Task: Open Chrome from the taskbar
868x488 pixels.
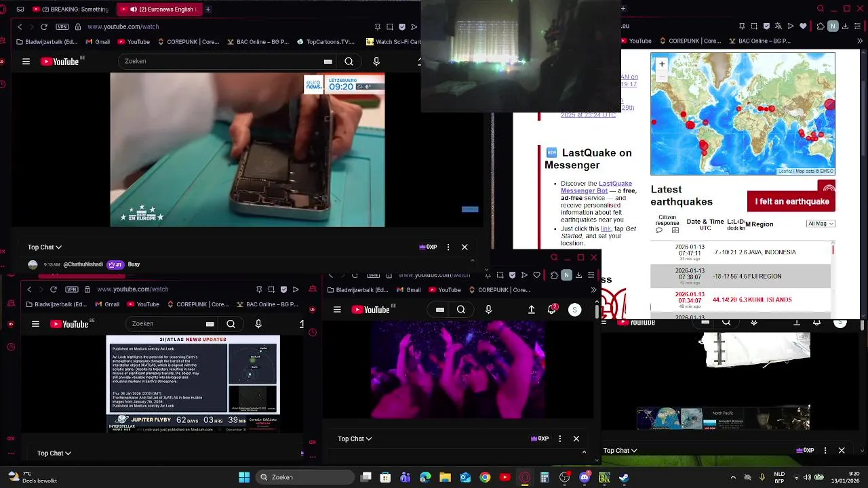Action: 485,477
